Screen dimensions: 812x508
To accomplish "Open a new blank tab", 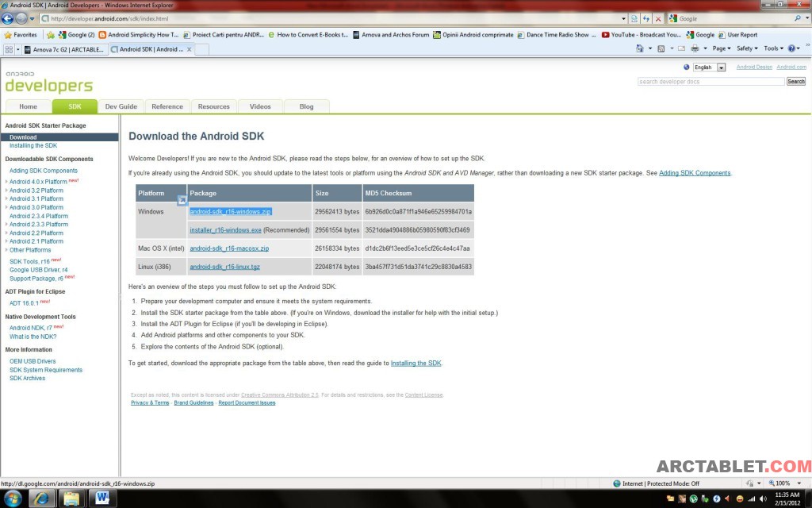I will [x=202, y=49].
